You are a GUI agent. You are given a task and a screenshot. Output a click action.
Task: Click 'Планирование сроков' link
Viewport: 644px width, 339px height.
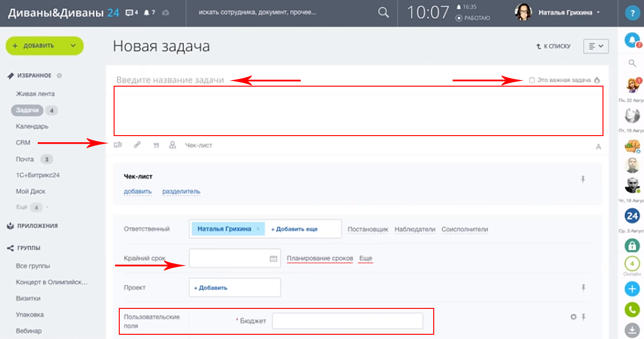pyautogui.click(x=320, y=258)
